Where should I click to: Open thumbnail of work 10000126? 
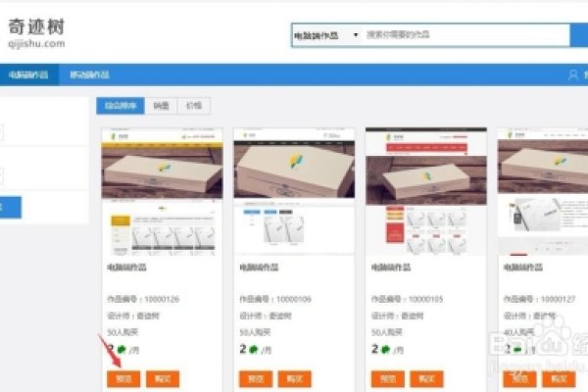pos(162,192)
